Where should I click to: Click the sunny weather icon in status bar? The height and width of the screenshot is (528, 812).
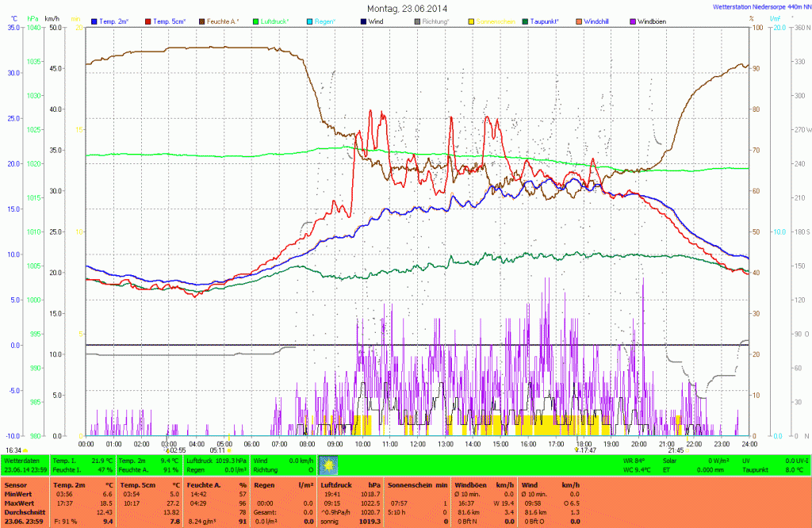click(x=328, y=465)
